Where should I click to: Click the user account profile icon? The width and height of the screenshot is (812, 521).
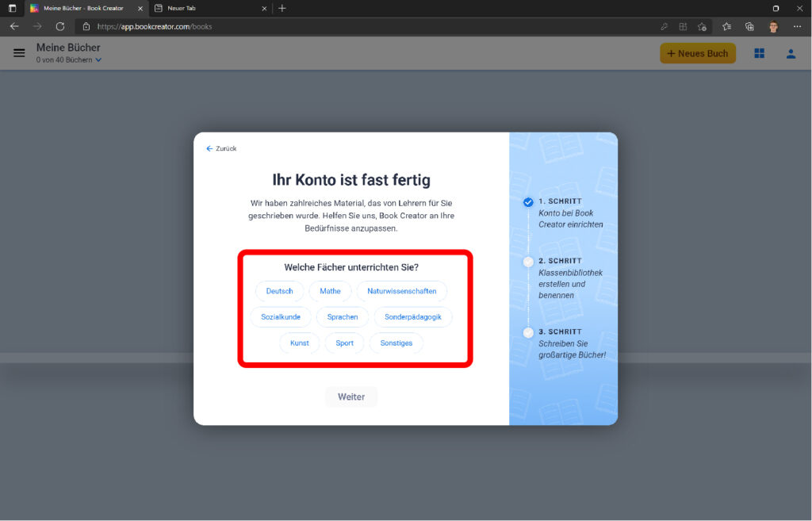tap(790, 53)
